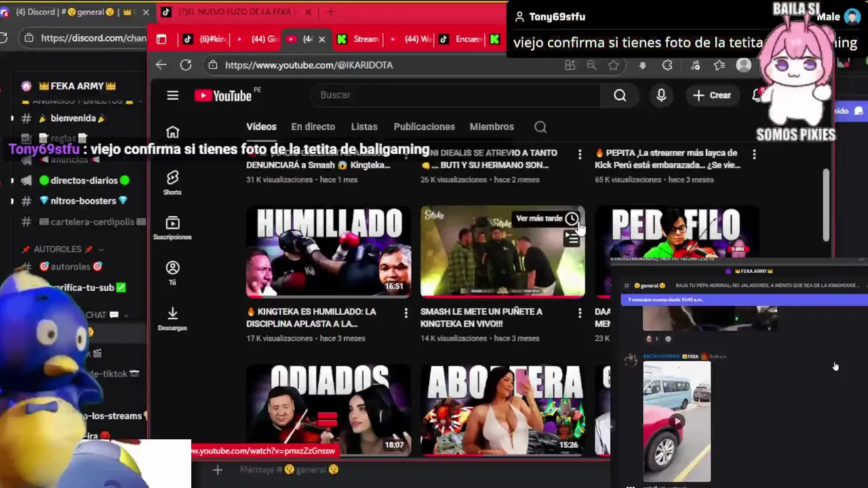868x488 pixels.
Task: Open options menu for PEPITA streamer video
Action: (x=754, y=155)
